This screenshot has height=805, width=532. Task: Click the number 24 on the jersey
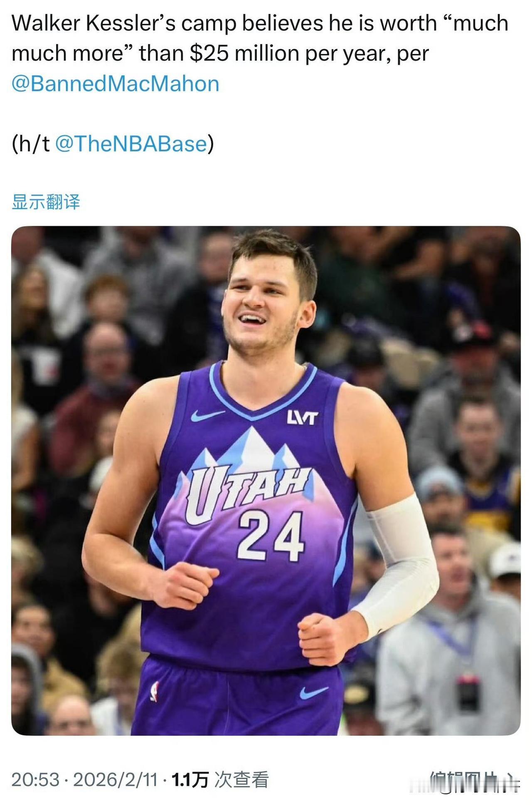point(271,536)
